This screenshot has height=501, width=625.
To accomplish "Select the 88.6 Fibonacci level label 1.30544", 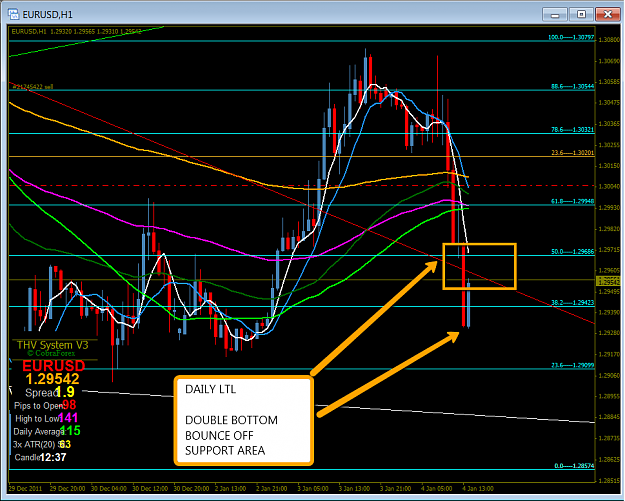I will 572,86.
